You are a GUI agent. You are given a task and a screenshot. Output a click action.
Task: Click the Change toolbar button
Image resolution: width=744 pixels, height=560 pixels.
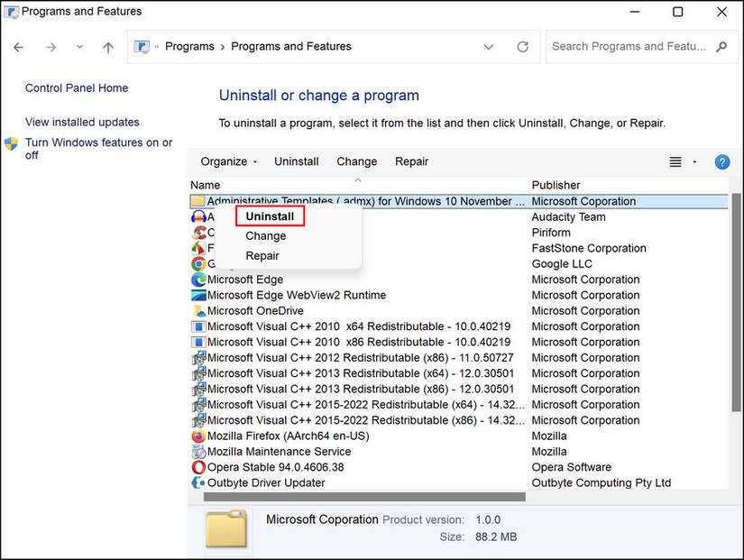point(356,161)
